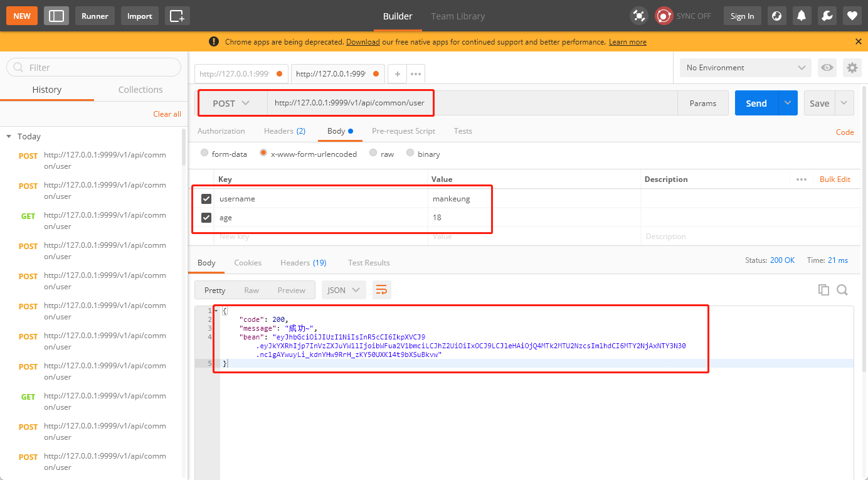Viewport: 868px width, 480px height.
Task: Click the blue Send button
Action: point(756,104)
